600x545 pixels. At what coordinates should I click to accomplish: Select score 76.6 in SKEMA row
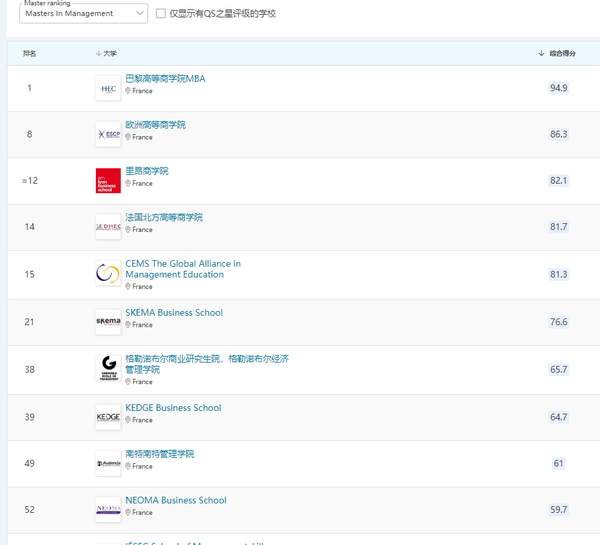[x=559, y=322]
